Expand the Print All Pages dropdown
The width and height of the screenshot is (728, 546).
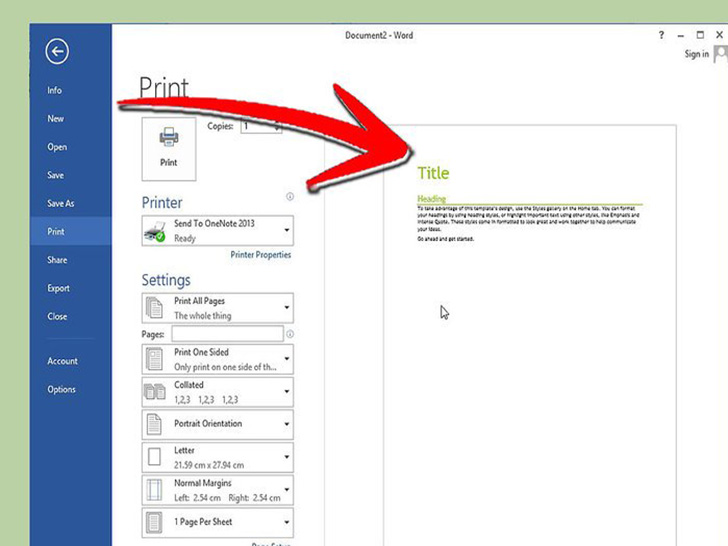[x=218, y=307]
